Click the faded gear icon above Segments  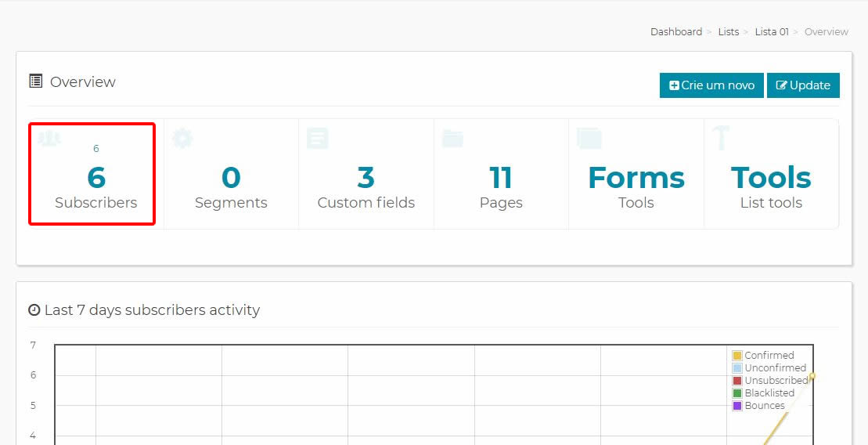coord(182,138)
